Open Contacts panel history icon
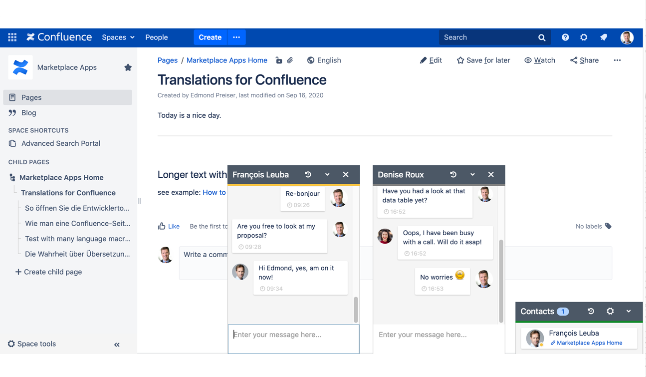The height and width of the screenshot is (377, 646). coord(591,311)
